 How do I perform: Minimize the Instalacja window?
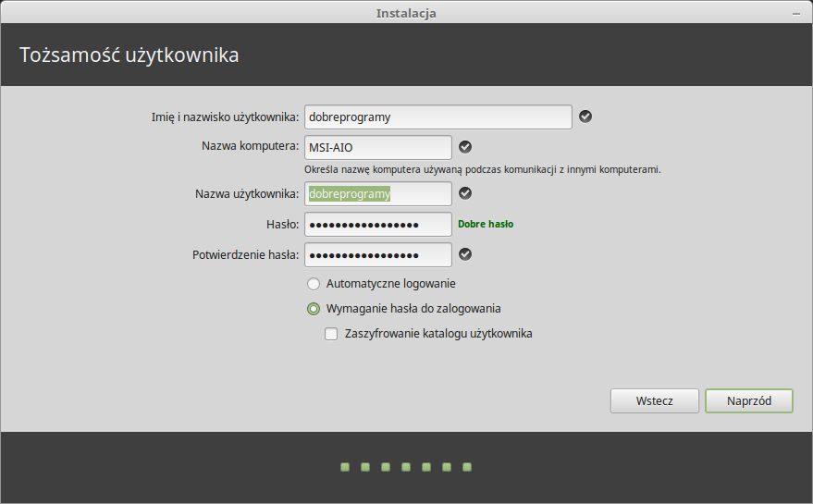click(x=796, y=14)
